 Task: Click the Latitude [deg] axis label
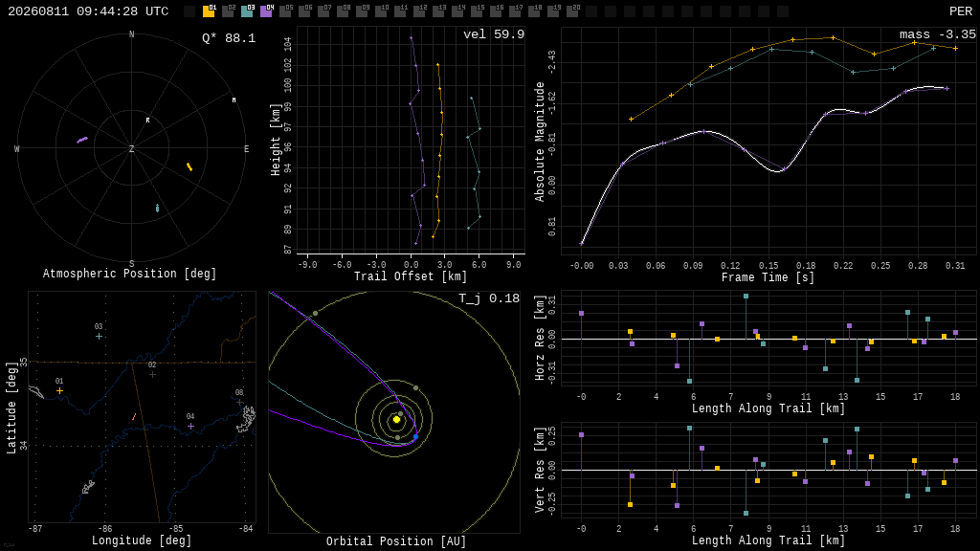click(11, 408)
